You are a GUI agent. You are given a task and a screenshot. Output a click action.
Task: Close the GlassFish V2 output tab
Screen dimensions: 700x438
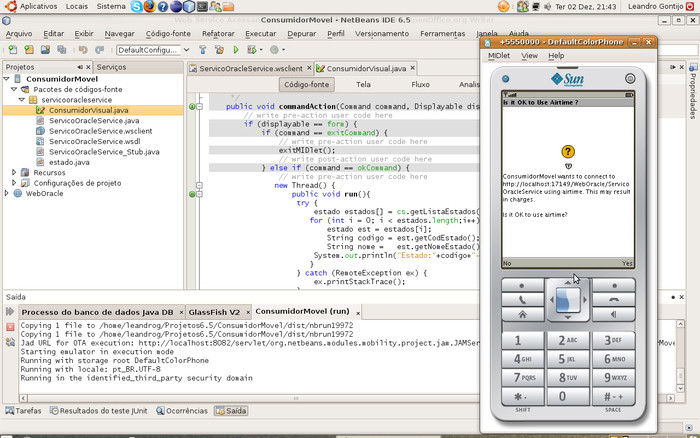click(x=247, y=313)
